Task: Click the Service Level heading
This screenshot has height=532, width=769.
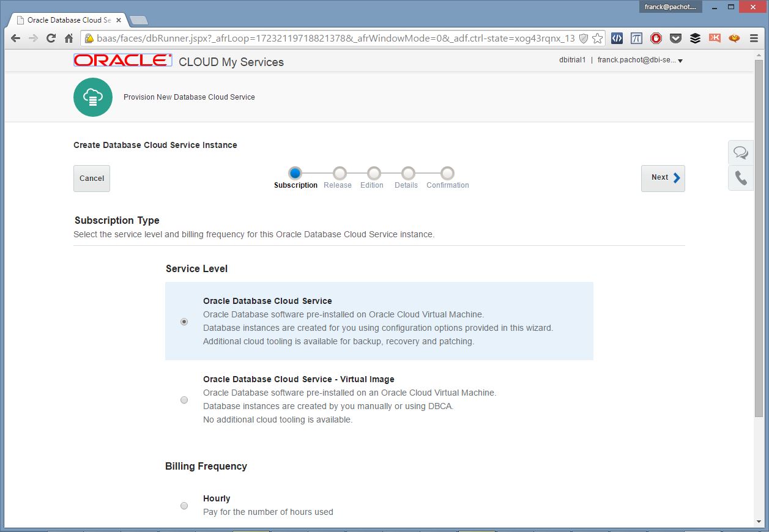Action: (196, 268)
